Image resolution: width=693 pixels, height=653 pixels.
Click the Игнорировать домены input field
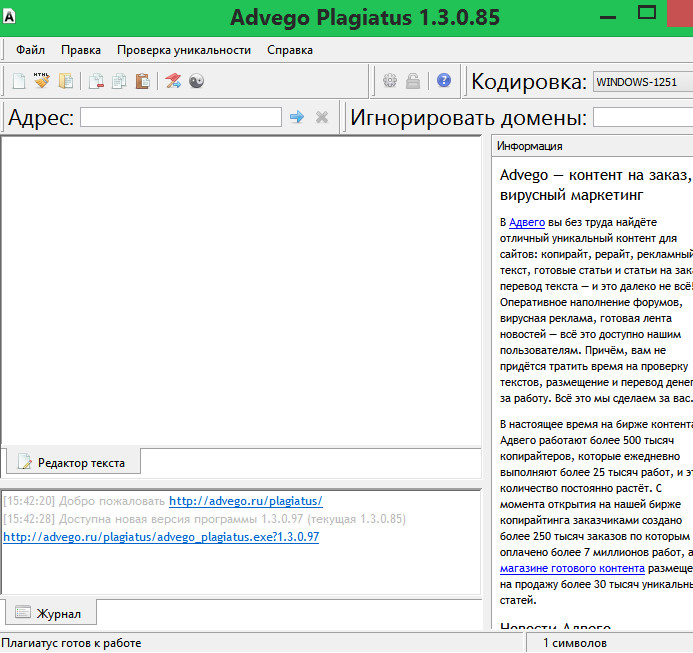[x=643, y=117]
